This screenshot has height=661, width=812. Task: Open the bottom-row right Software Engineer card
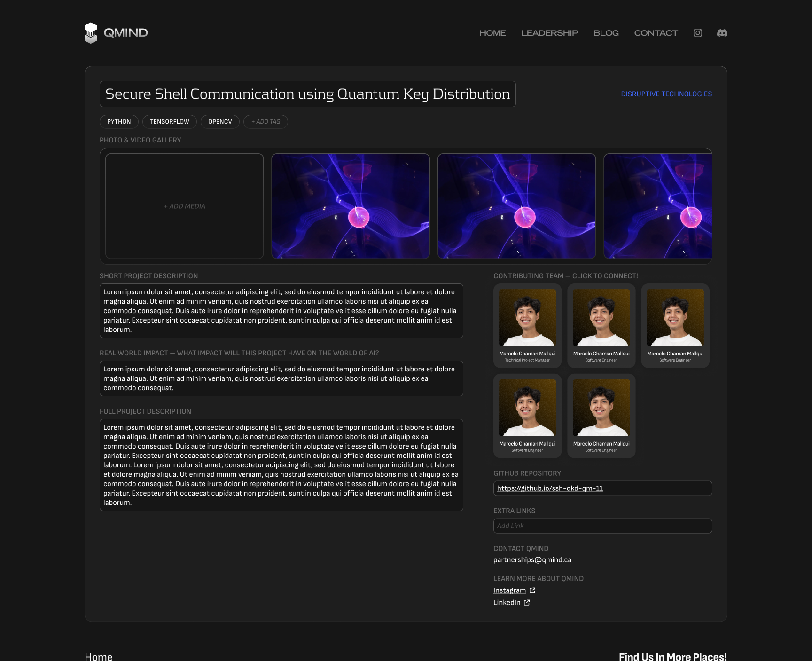tap(601, 416)
